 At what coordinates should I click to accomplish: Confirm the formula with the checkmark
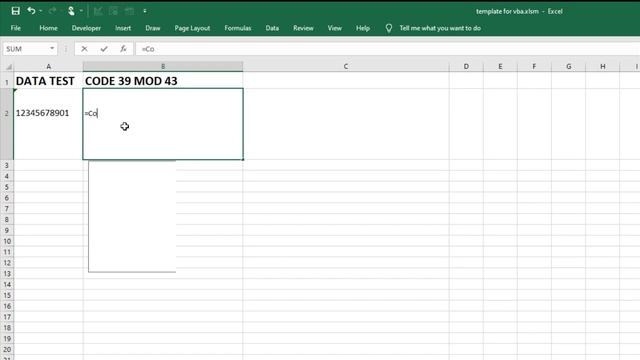(x=104, y=49)
